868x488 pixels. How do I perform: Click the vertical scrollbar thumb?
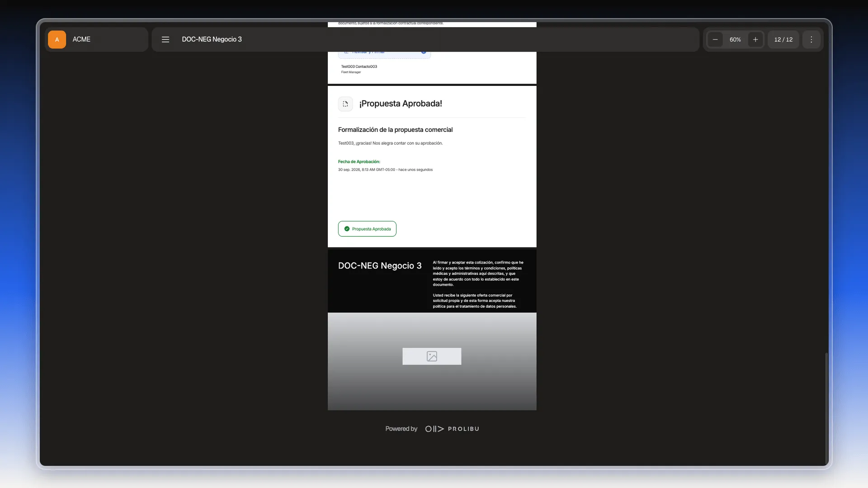pyautogui.click(x=826, y=409)
